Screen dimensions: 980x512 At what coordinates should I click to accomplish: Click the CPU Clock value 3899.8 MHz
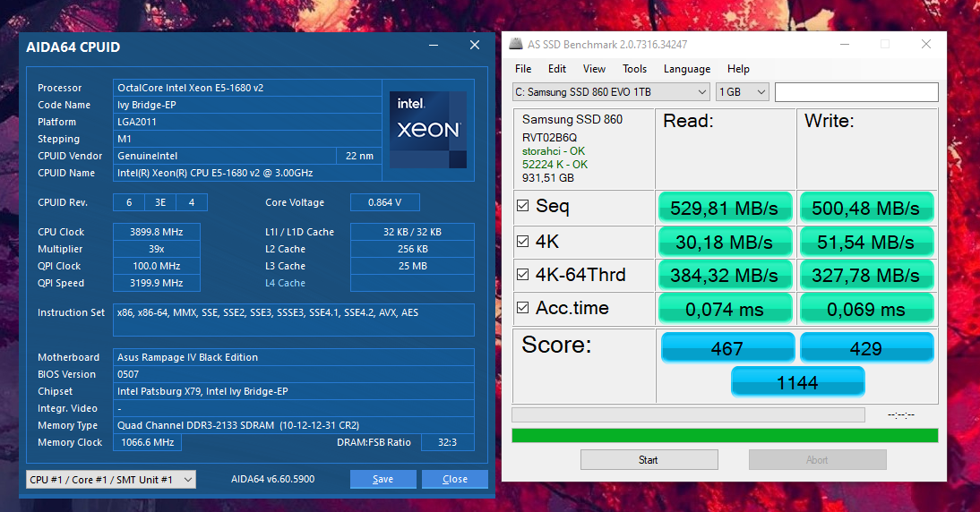156,232
